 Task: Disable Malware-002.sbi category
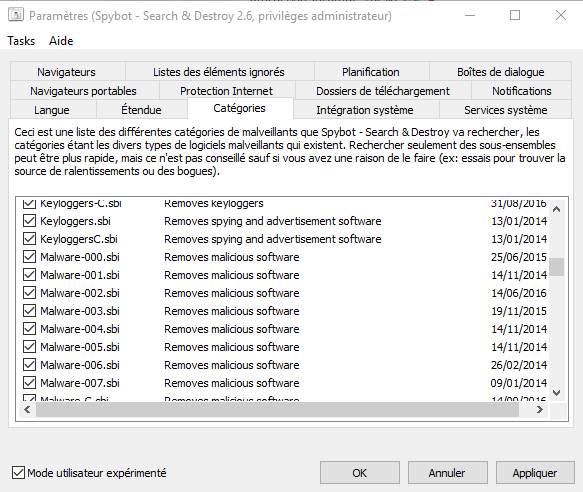[x=29, y=293]
